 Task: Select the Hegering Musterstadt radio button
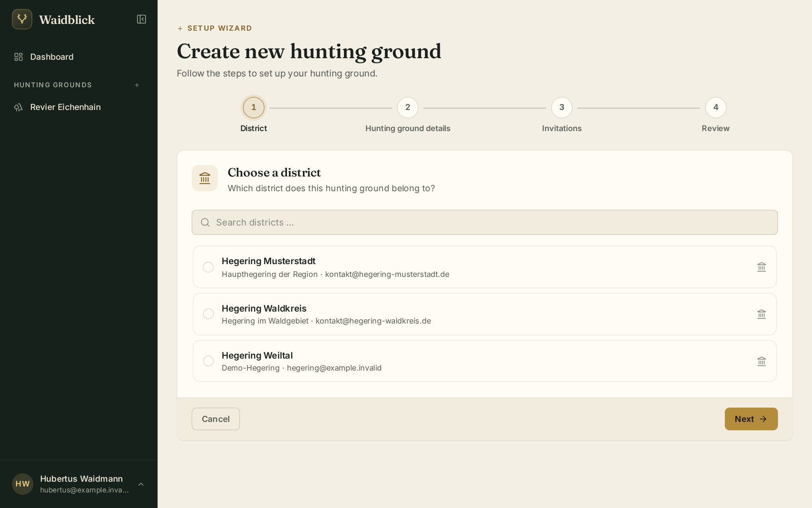point(208,267)
